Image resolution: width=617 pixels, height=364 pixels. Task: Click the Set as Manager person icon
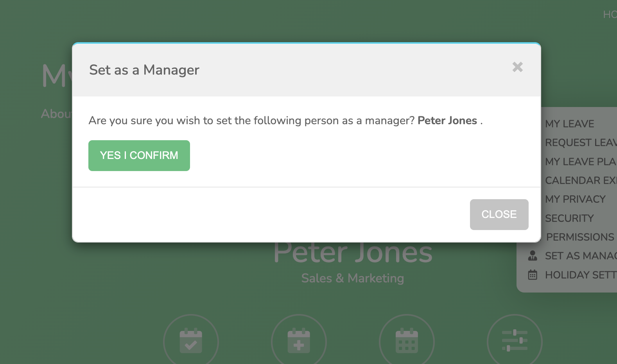click(533, 256)
